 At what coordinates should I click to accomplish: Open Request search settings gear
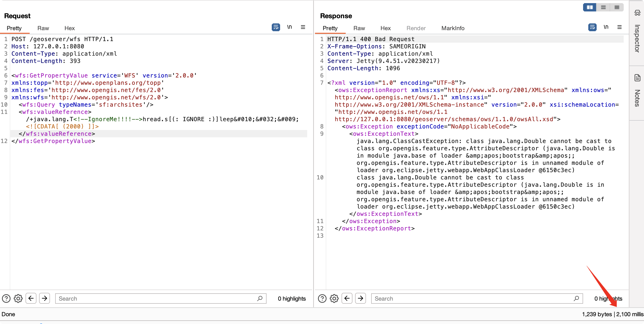click(x=18, y=299)
